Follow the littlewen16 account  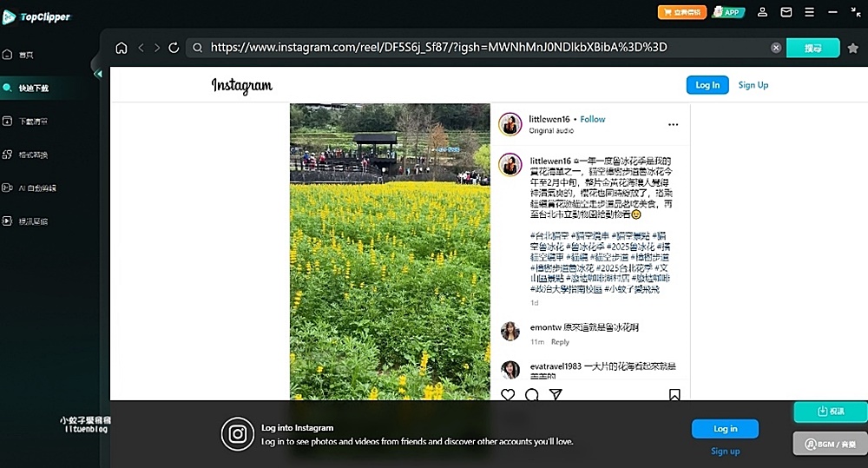(x=592, y=119)
